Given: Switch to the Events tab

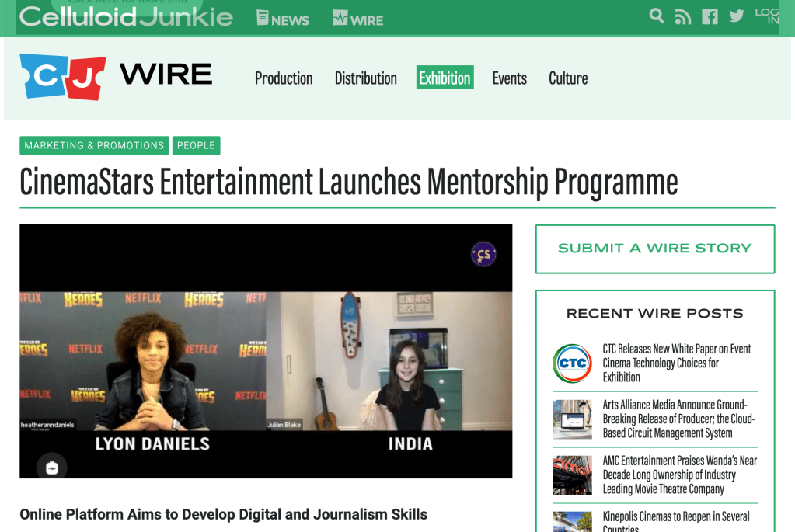Looking at the screenshot, I should coord(510,78).
